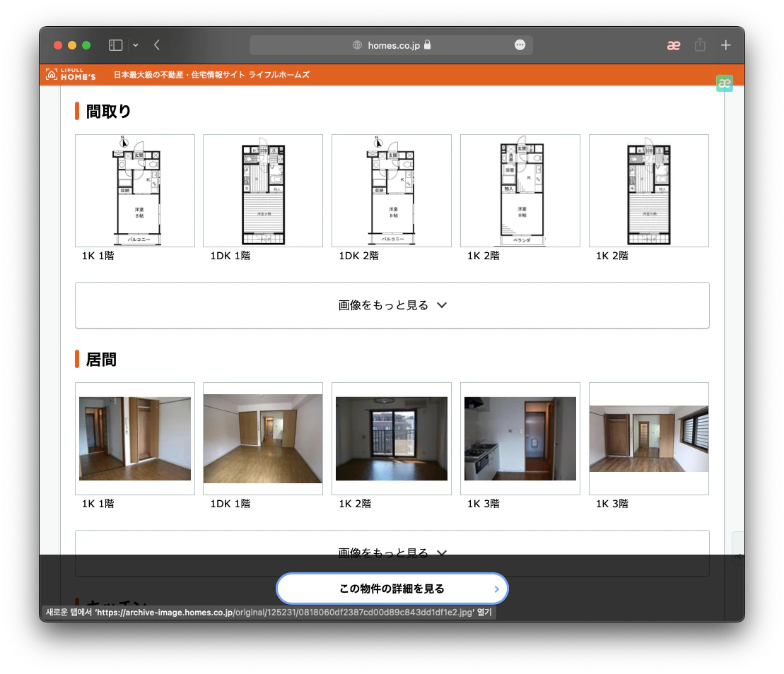Open the page options ellipsis button

point(520,45)
